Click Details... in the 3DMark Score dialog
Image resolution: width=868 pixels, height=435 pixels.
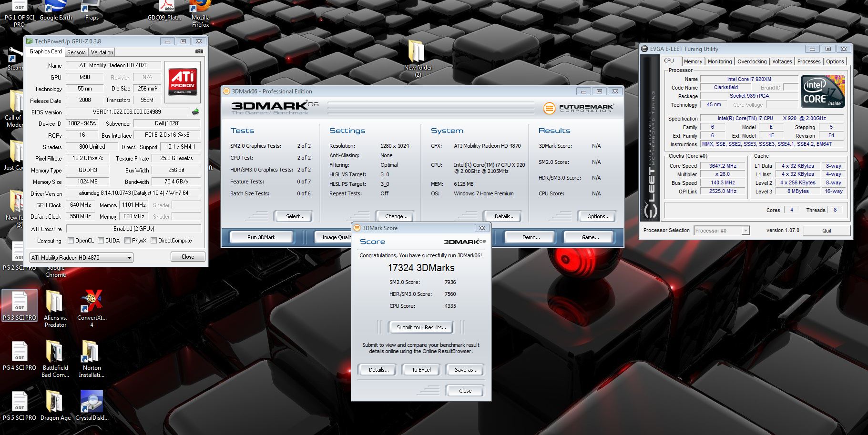coord(378,370)
